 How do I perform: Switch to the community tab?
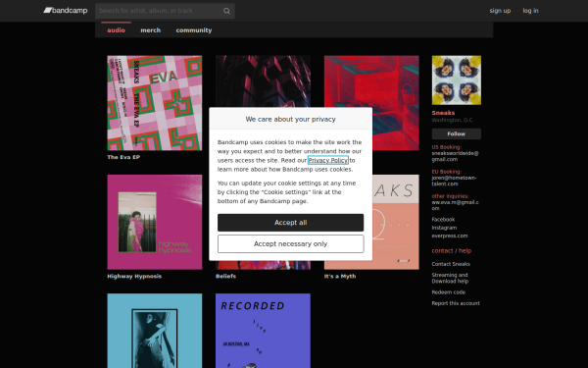coord(194,30)
